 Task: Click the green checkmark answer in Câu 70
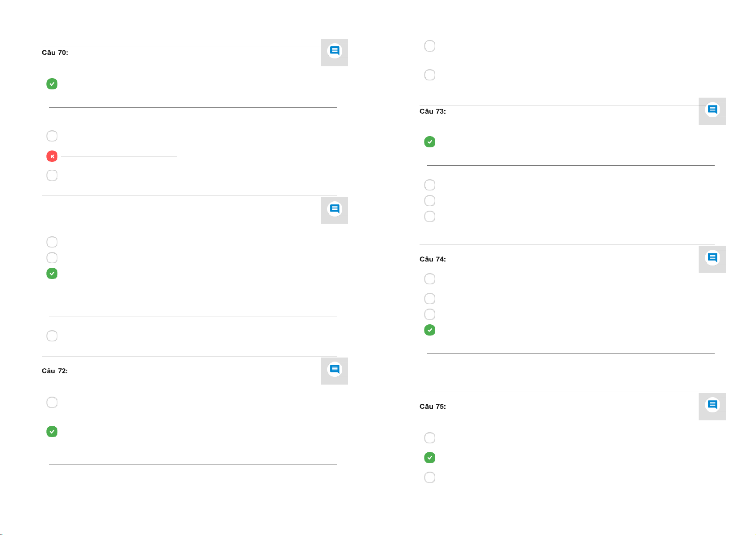(52, 84)
